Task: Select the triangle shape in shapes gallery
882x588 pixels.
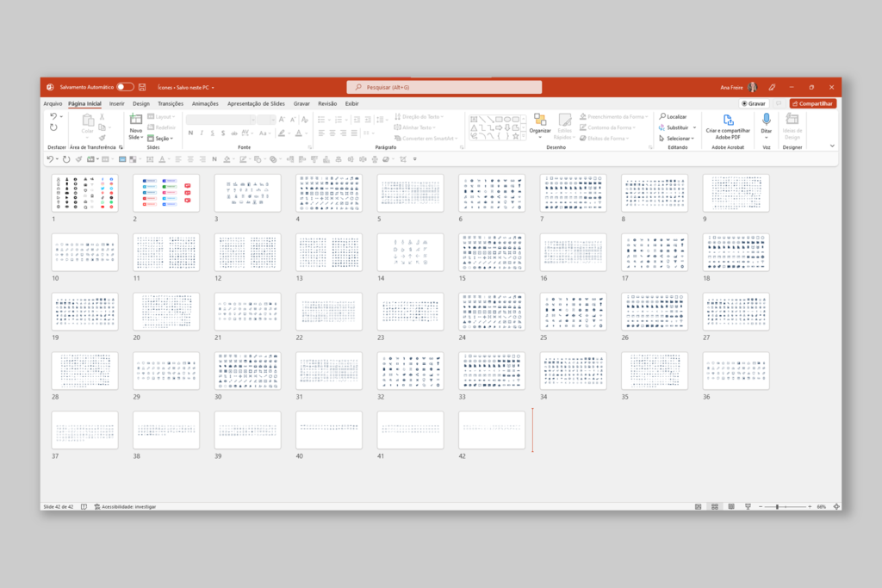Action: tap(474, 128)
